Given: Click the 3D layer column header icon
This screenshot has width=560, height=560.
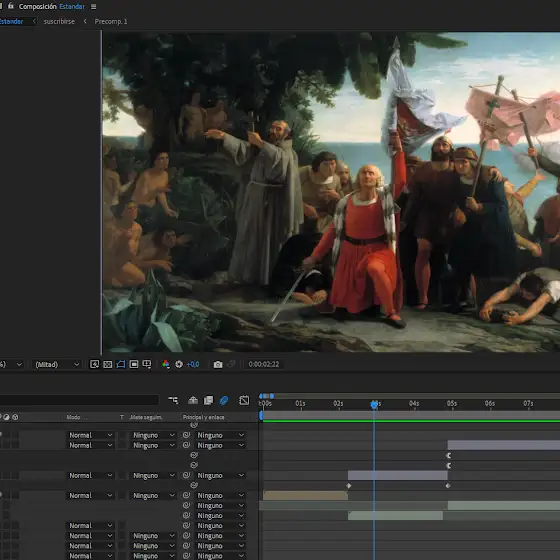Looking at the screenshot, I should 15,417.
